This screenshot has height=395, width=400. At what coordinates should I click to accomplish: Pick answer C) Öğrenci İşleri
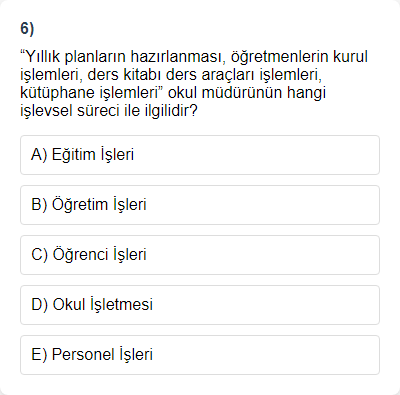point(200,255)
